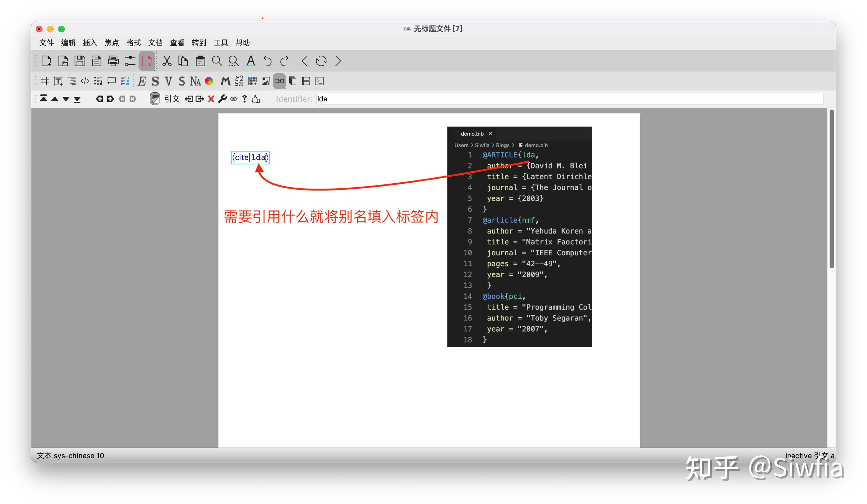
Task: Insert a formula using the ξ2 icon
Action: [239, 81]
